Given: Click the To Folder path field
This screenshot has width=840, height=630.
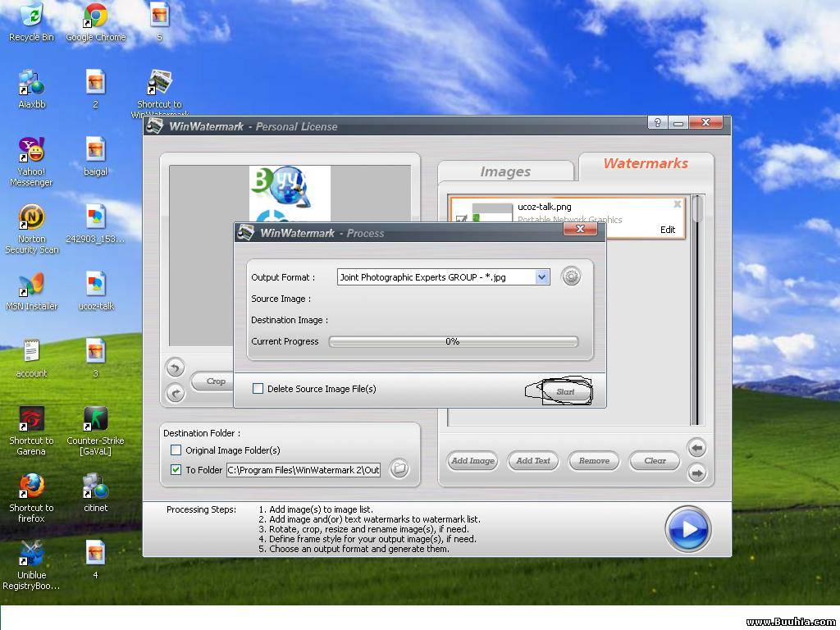Looking at the screenshot, I should (304, 470).
